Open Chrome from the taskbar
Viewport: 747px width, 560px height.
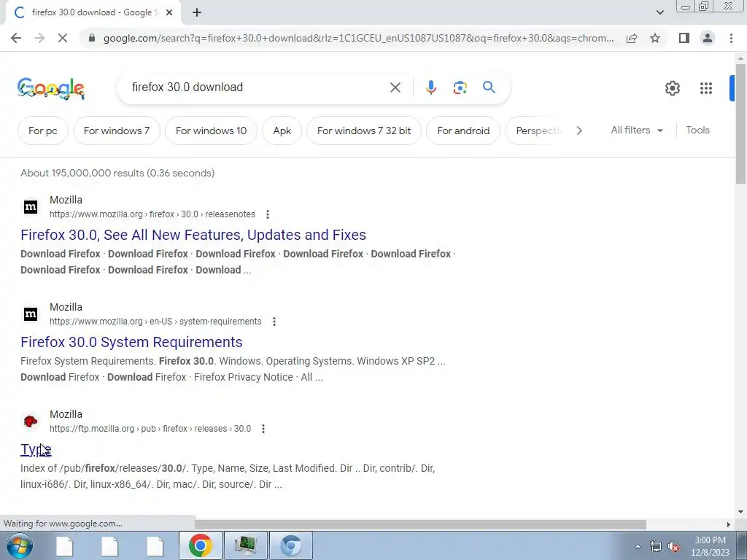[200, 545]
